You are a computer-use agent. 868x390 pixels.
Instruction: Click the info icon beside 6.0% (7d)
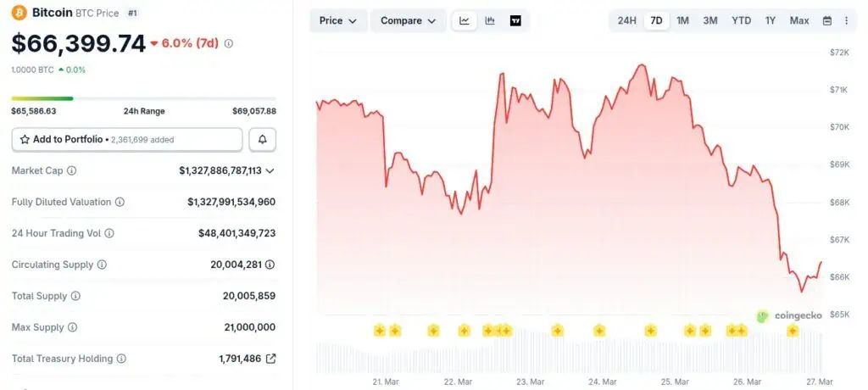(229, 43)
